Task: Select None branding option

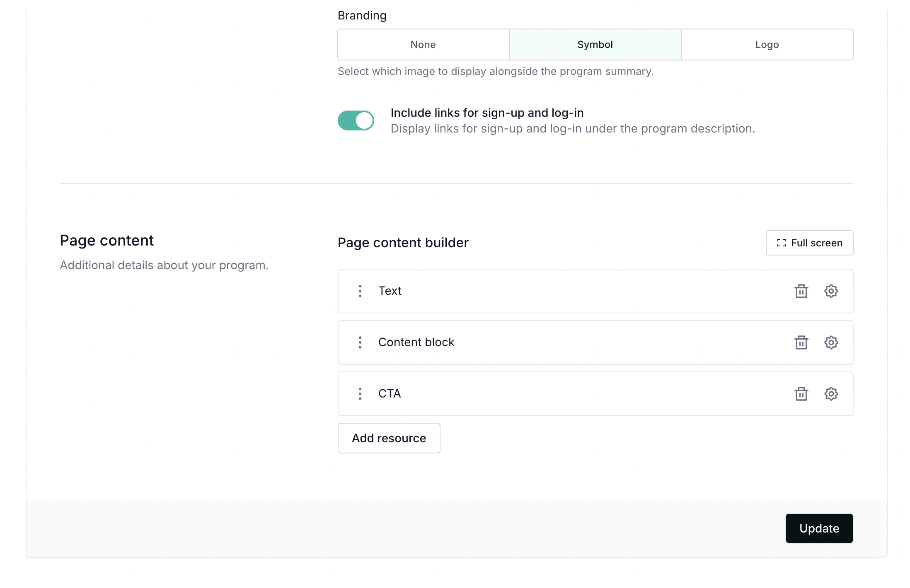Action: (x=423, y=45)
